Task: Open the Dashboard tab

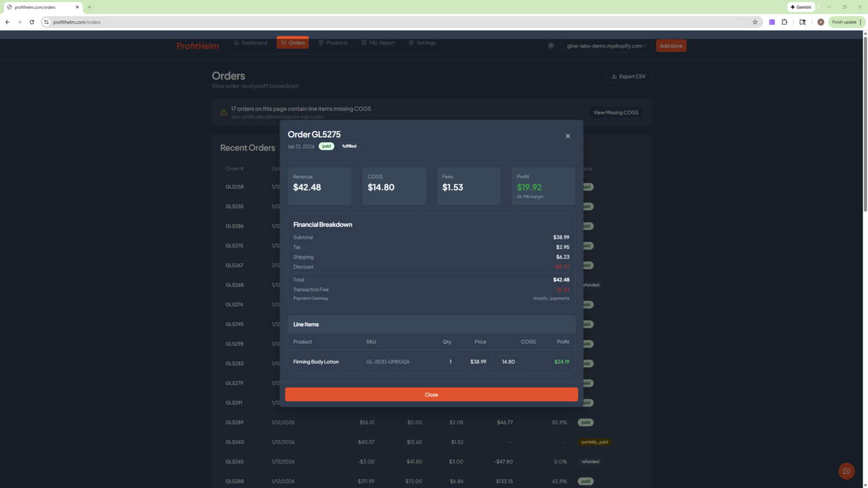Action: (x=251, y=43)
